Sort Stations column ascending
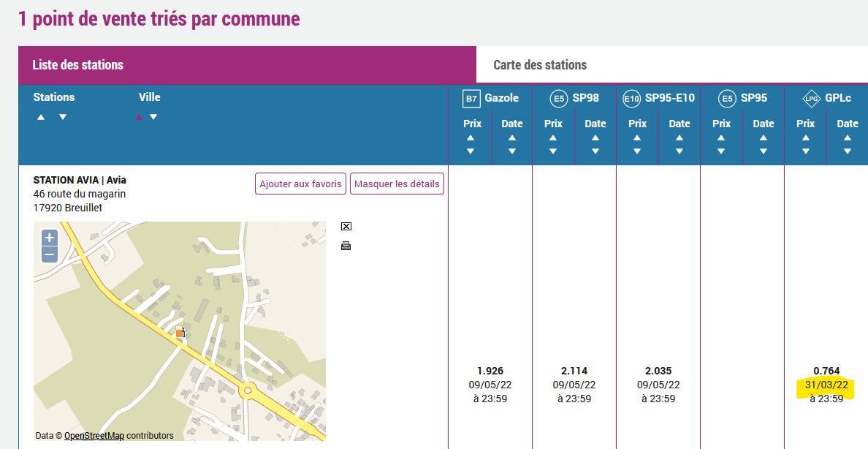Image resolution: width=868 pixels, height=449 pixels. [x=41, y=117]
